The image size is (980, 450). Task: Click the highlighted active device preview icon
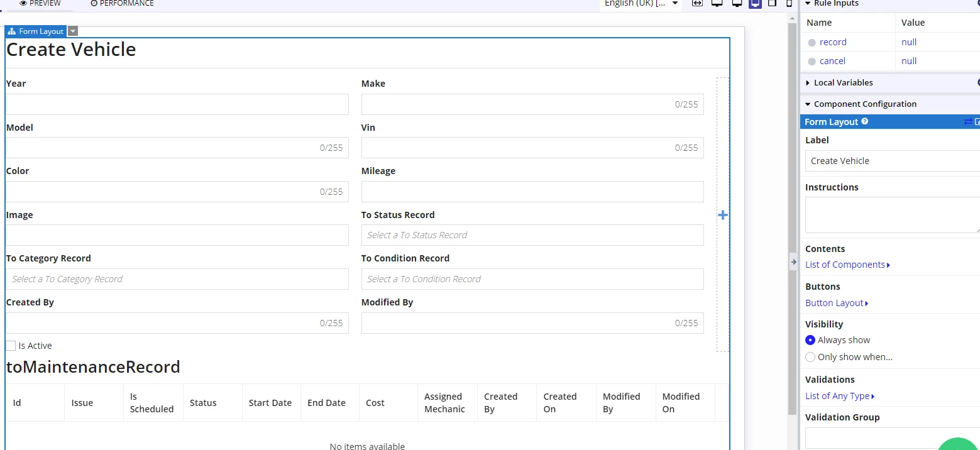coord(755,3)
